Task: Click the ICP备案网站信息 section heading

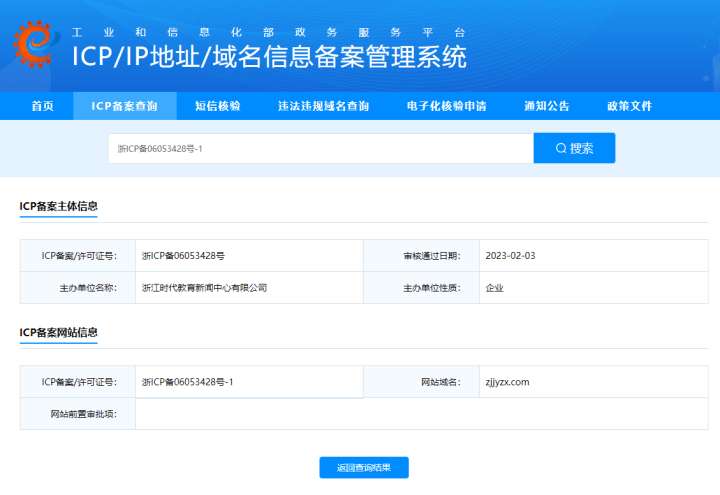Action: [x=58, y=332]
